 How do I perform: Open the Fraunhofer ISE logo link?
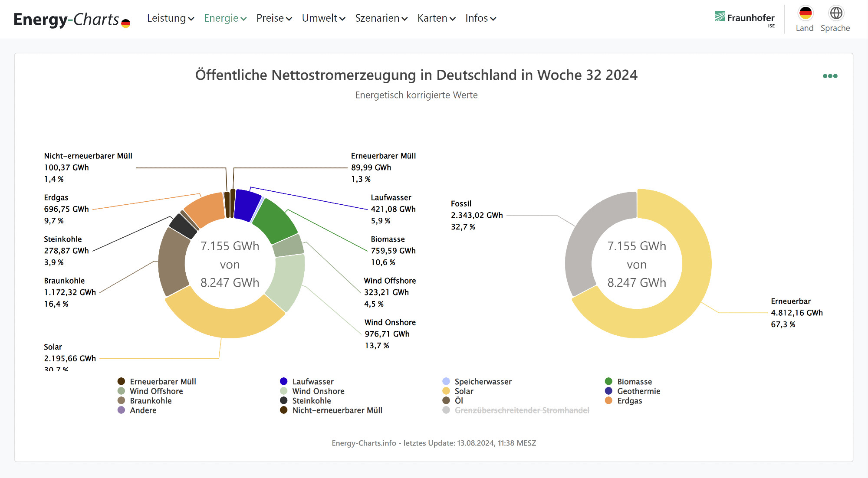pos(745,19)
